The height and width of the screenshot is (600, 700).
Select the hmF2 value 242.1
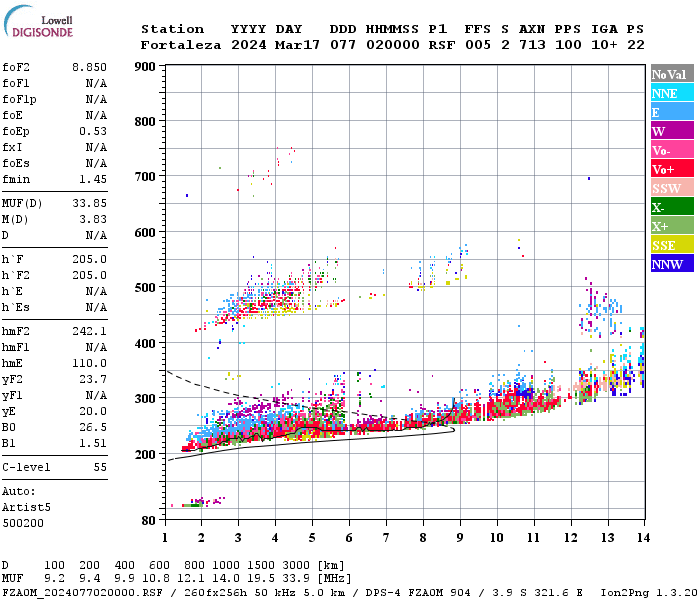90,332
